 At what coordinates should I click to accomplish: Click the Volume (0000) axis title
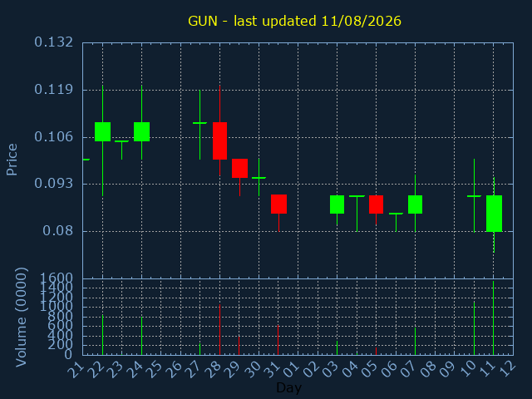point(21,317)
